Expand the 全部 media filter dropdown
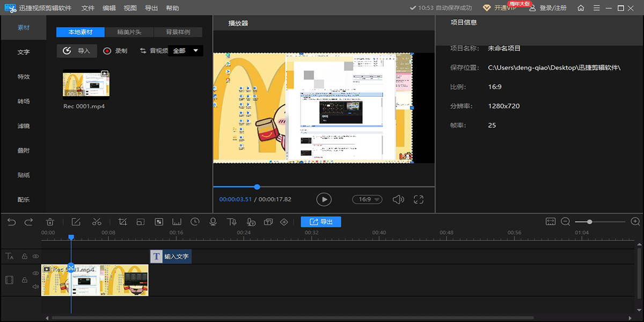This screenshot has width=644, height=322. point(186,51)
